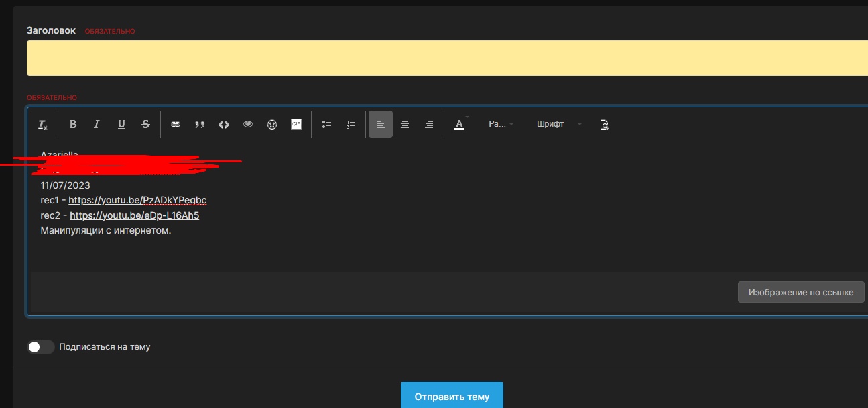The height and width of the screenshot is (408, 868).
Task: Open the Шрифт font dropdown
Action: (x=559, y=124)
